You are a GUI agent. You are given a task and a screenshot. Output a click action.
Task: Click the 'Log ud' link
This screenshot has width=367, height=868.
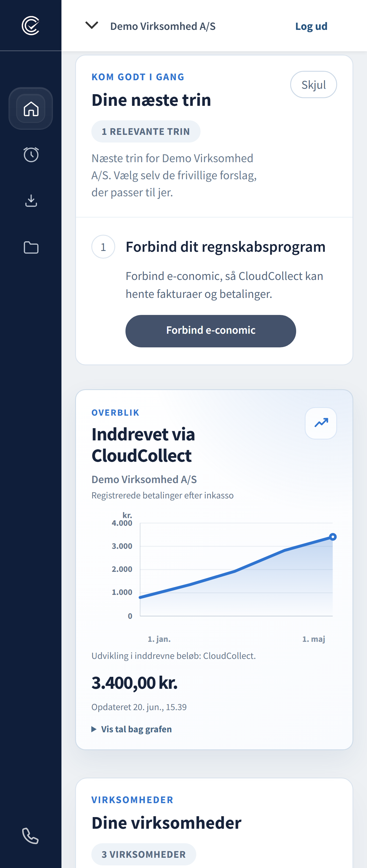[311, 26]
